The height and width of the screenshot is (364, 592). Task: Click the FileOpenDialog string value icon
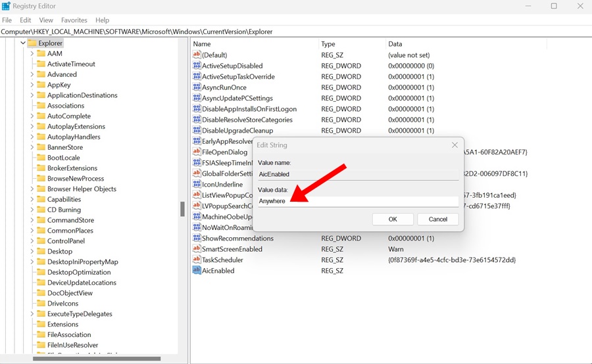197,152
